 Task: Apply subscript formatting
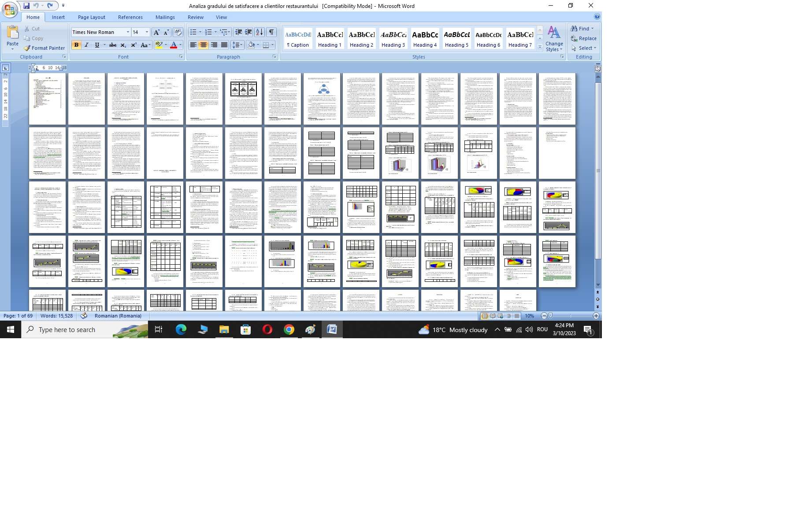pos(123,45)
